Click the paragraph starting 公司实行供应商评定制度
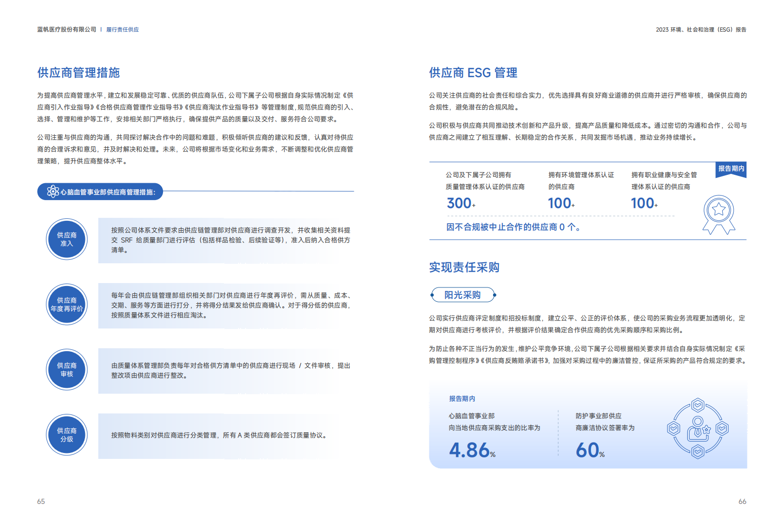Screen dimensions: 784x532 (x=588, y=324)
